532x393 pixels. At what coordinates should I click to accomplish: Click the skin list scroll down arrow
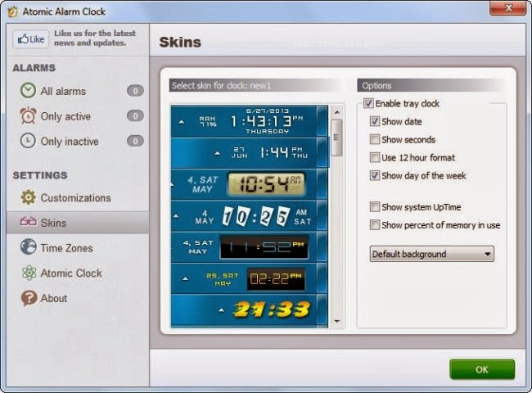[337, 321]
